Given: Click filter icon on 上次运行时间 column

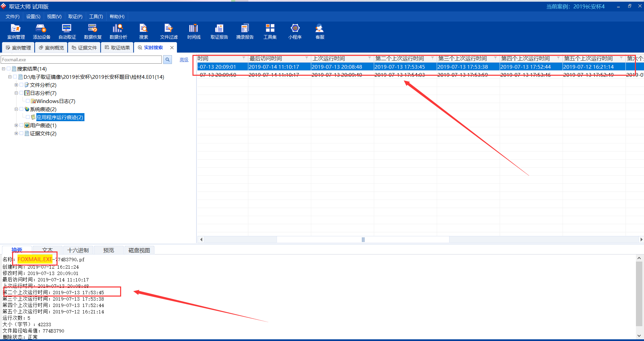Looking at the screenshot, I should pos(369,58).
